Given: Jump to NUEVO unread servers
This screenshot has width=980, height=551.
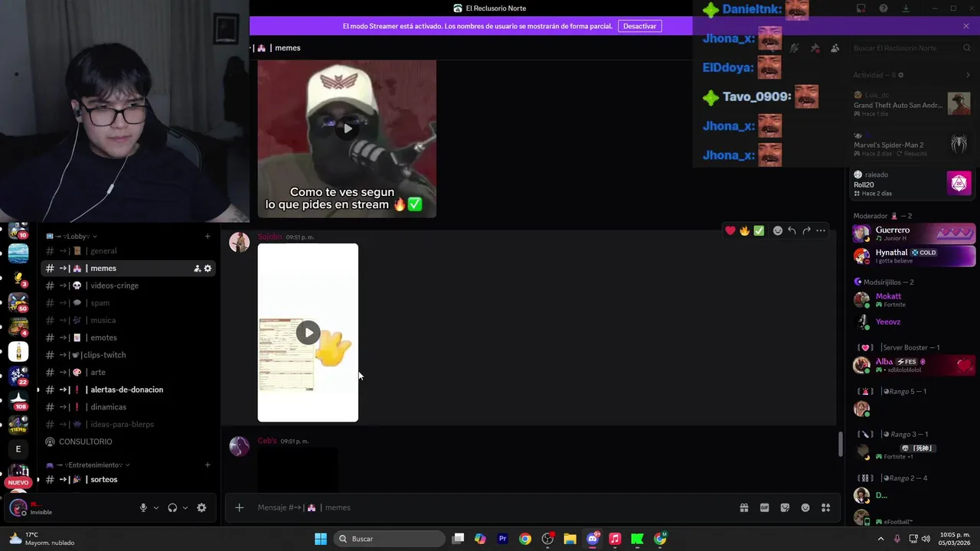Looking at the screenshot, I should click(x=18, y=482).
